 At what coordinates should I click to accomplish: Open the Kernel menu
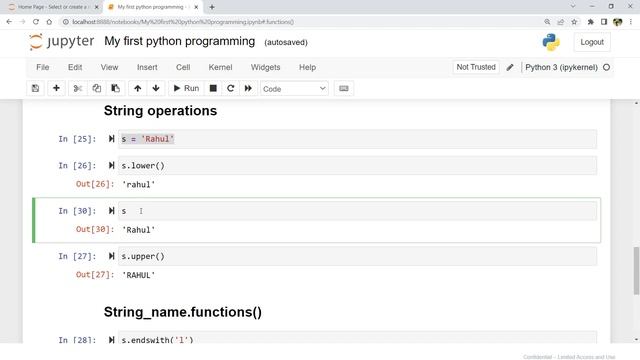[x=220, y=67]
